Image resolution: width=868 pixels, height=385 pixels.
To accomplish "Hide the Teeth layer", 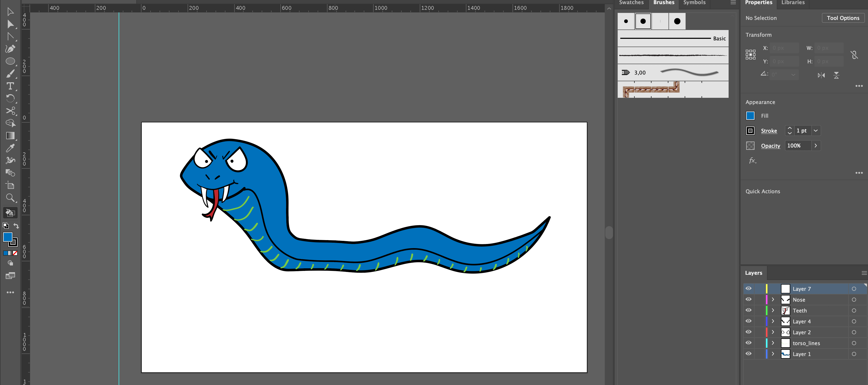I will tap(749, 310).
